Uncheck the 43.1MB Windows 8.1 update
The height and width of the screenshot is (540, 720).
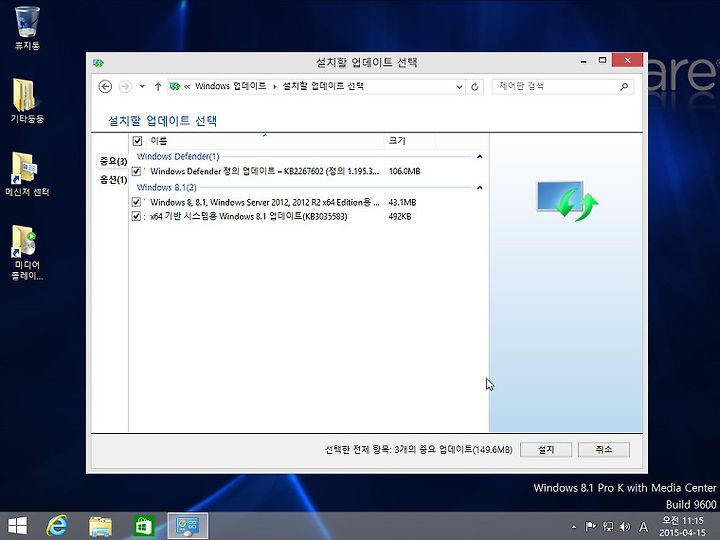[136, 202]
